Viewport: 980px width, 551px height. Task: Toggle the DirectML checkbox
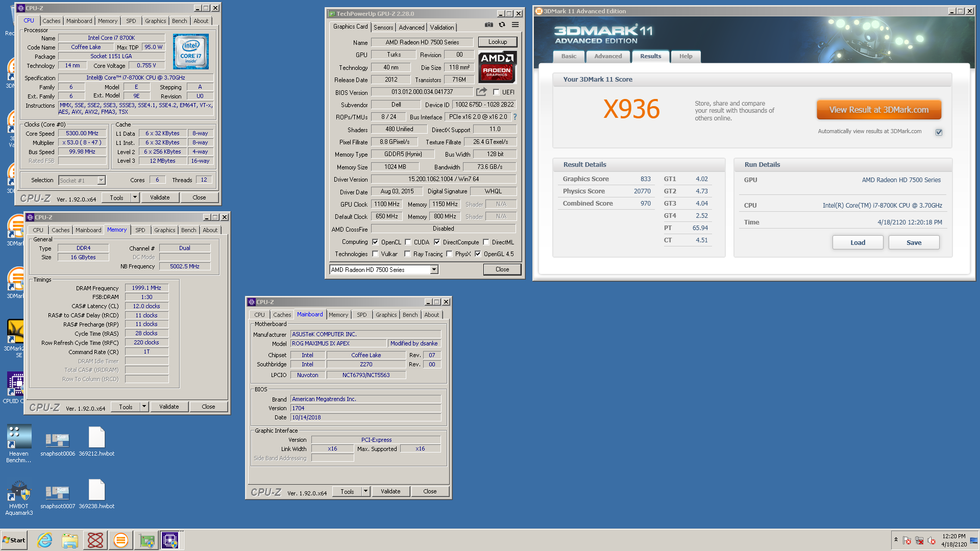(x=486, y=242)
